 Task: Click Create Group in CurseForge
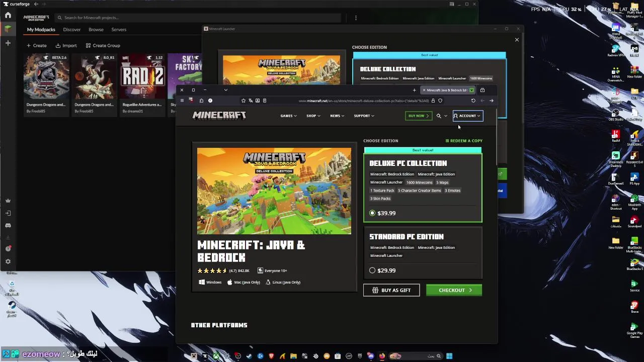[x=103, y=46]
